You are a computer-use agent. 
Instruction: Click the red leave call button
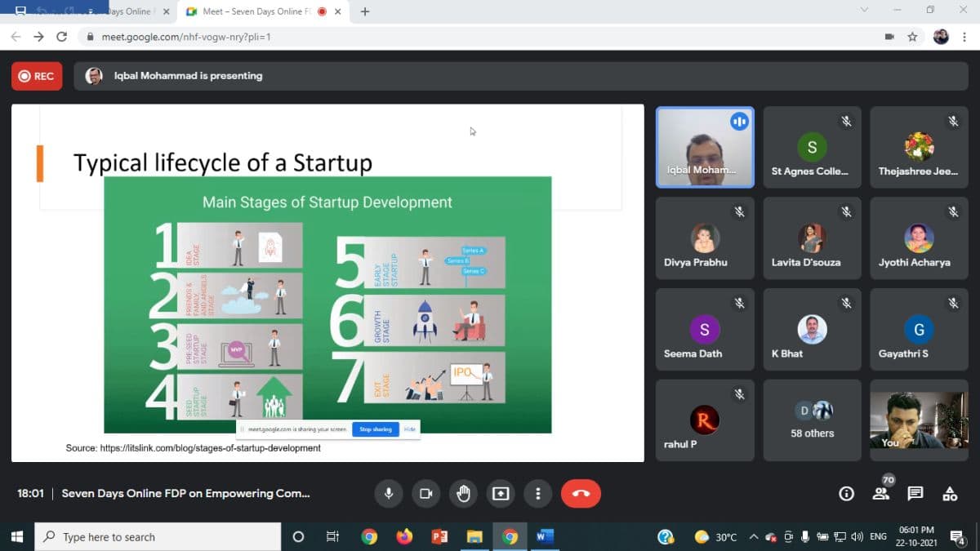pyautogui.click(x=581, y=493)
